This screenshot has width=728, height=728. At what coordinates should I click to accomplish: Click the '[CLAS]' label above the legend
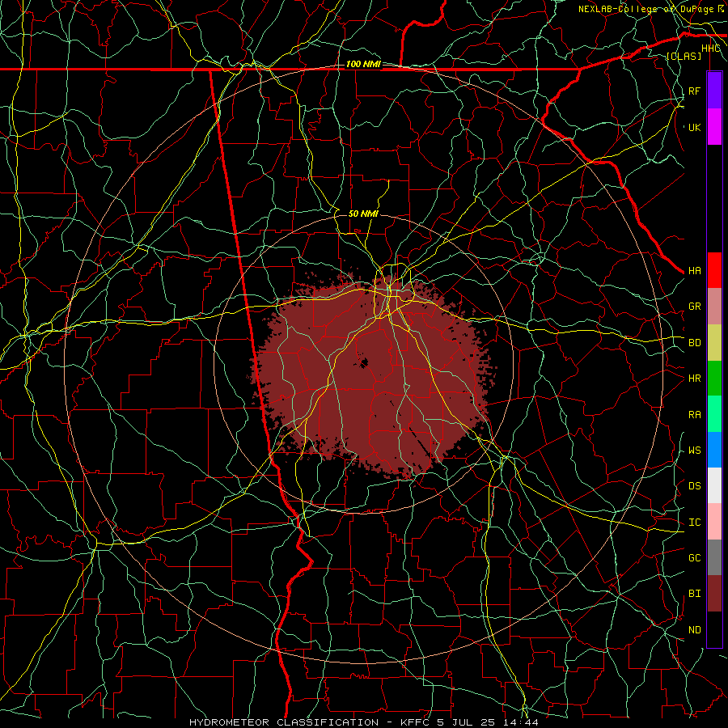pyautogui.click(x=684, y=56)
